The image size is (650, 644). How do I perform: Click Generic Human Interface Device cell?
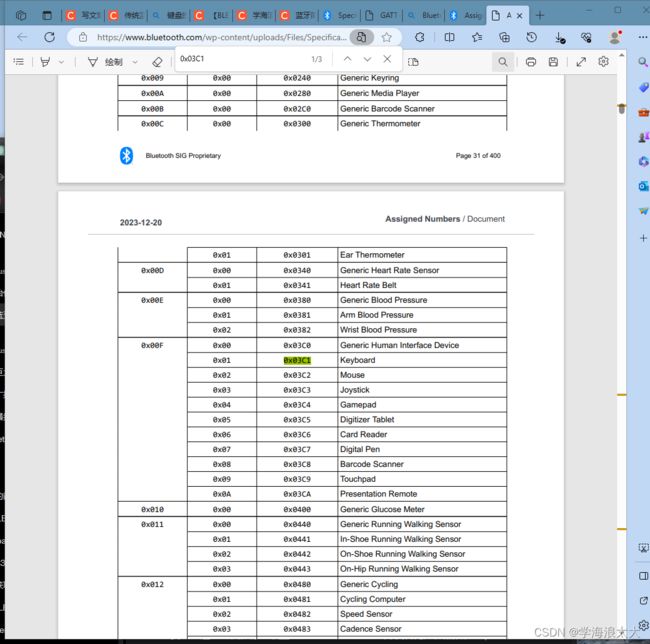click(x=422, y=345)
